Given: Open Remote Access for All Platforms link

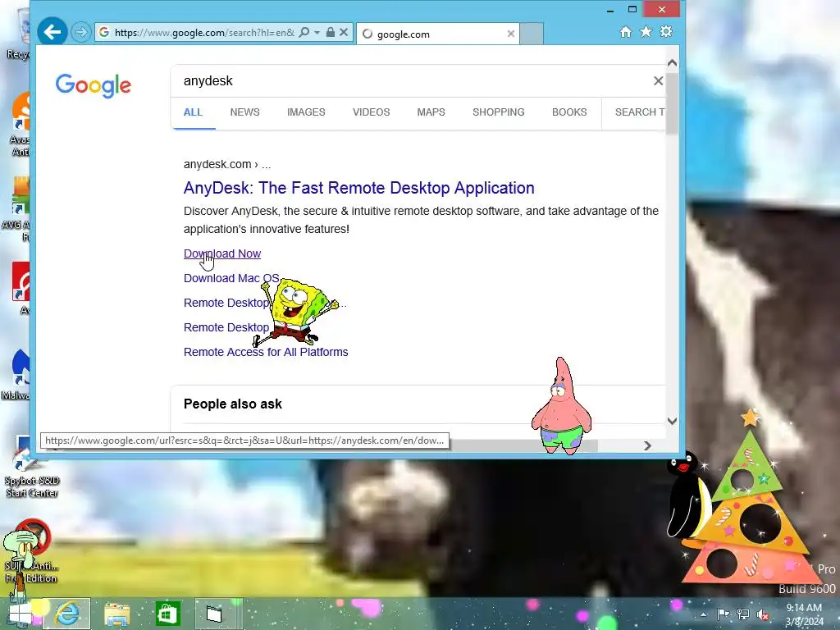Looking at the screenshot, I should [266, 352].
